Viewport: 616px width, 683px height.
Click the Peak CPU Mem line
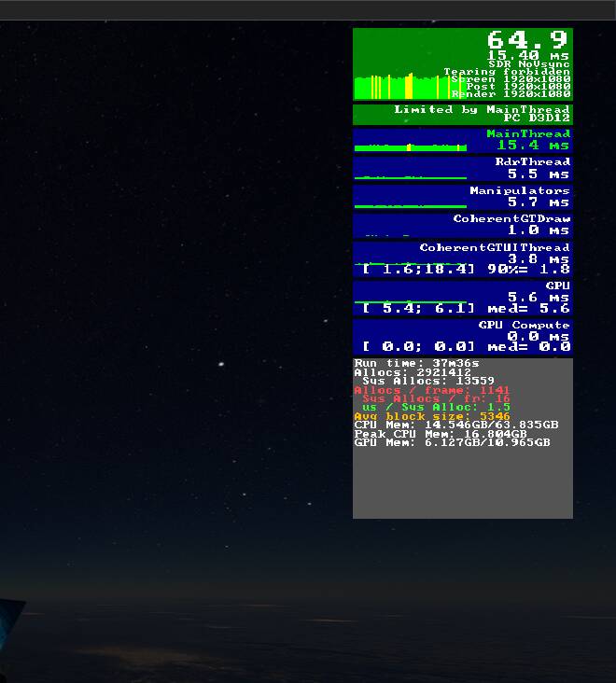click(440, 434)
